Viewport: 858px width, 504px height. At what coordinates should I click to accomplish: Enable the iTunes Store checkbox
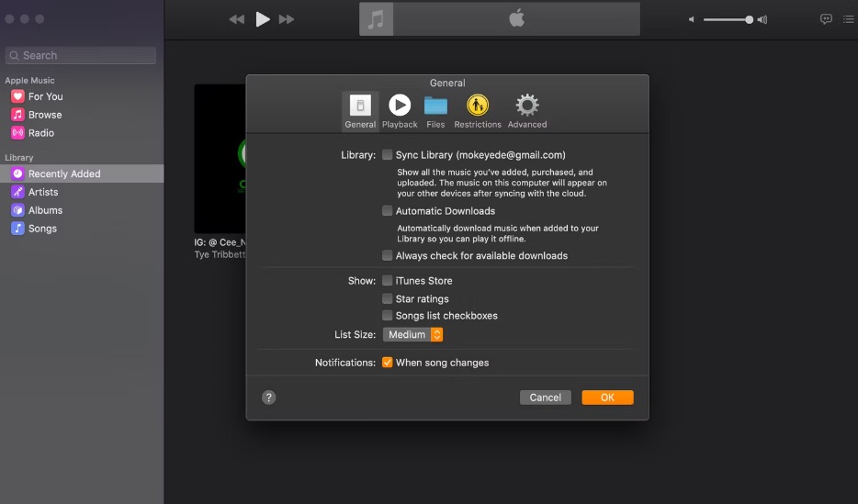click(388, 280)
